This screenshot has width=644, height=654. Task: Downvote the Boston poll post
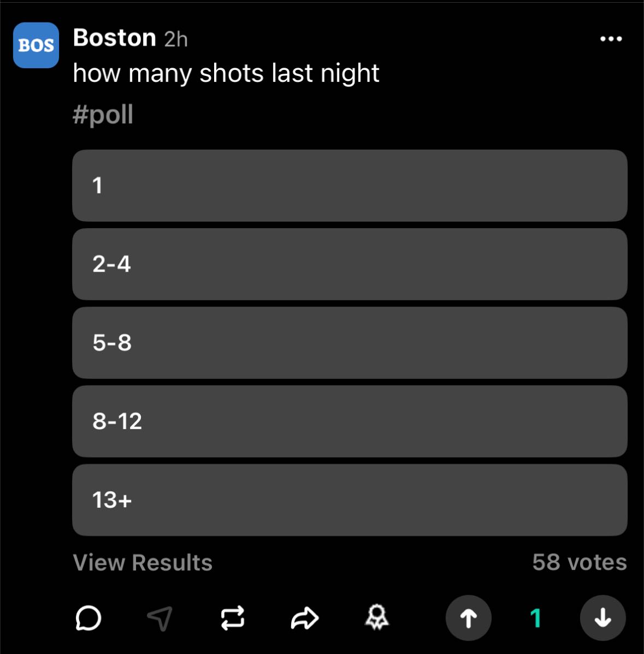tap(602, 618)
